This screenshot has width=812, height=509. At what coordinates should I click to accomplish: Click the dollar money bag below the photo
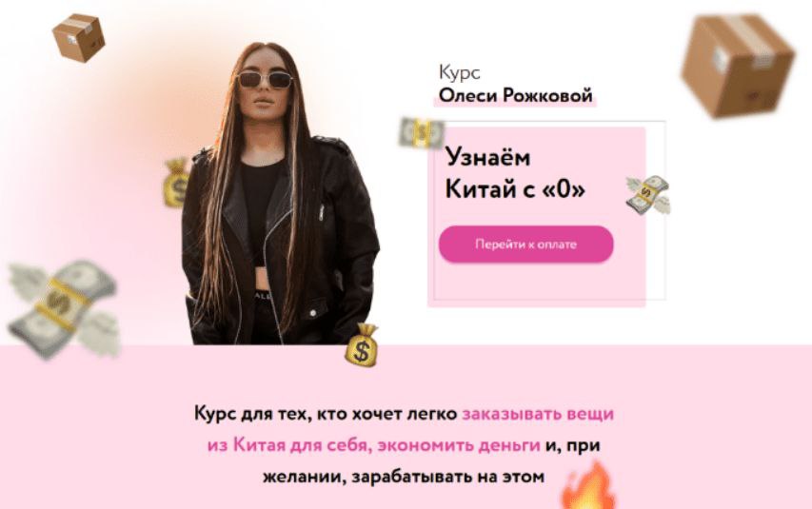point(362,346)
